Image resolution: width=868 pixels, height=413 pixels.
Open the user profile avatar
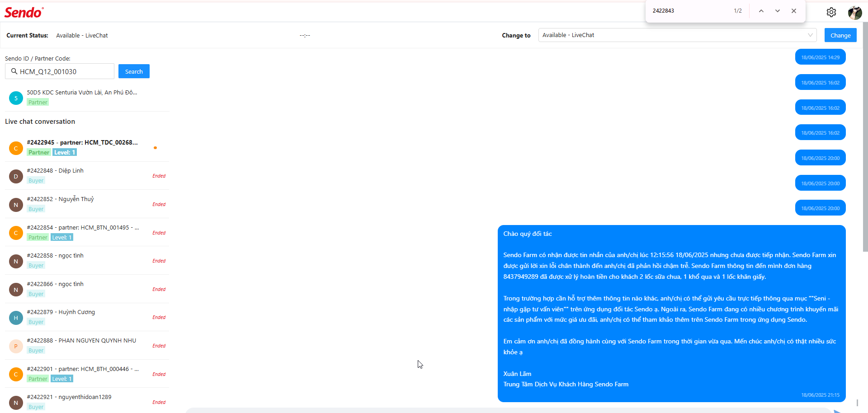[854, 13]
